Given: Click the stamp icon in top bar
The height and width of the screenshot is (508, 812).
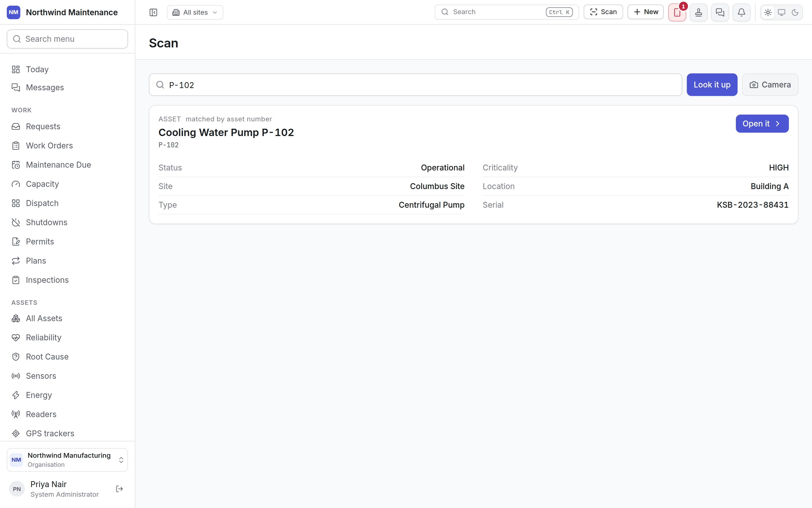Looking at the screenshot, I should [699, 12].
